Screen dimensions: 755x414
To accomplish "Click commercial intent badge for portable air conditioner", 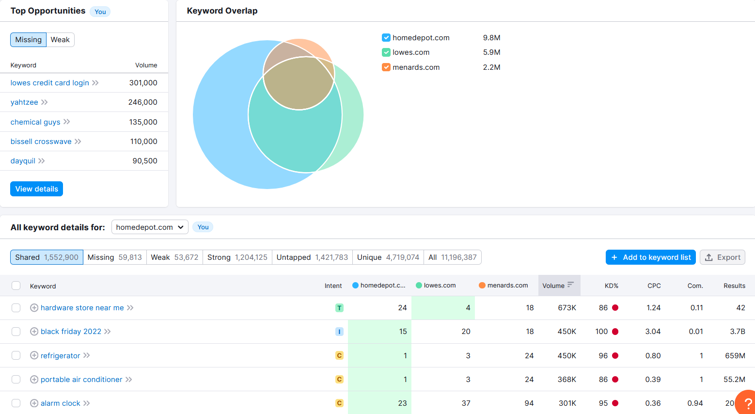I will 339,379.
